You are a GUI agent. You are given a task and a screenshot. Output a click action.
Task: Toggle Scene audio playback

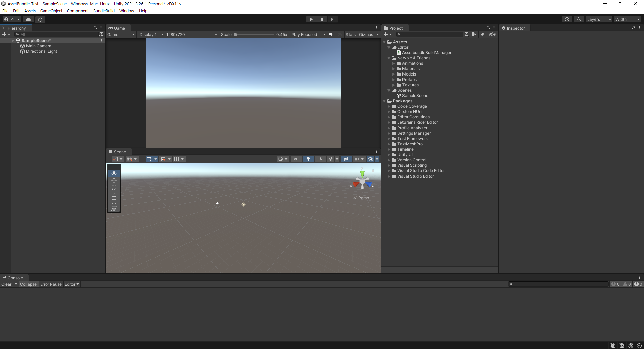tap(320, 159)
